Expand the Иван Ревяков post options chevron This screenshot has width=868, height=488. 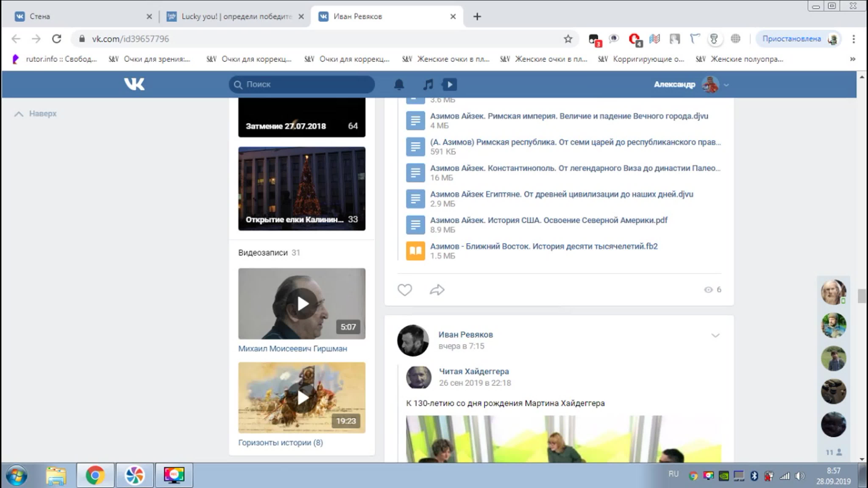(715, 335)
